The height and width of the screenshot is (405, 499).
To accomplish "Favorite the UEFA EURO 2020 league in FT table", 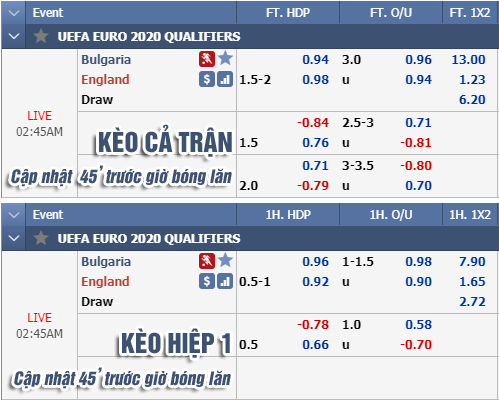I will point(41,36).
